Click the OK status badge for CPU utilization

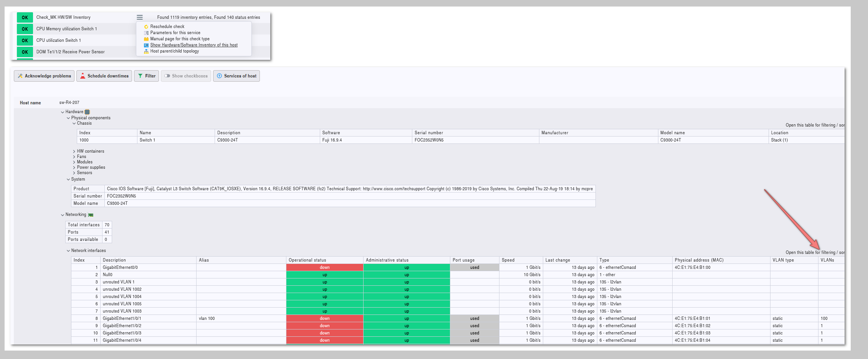pos(25,40)
